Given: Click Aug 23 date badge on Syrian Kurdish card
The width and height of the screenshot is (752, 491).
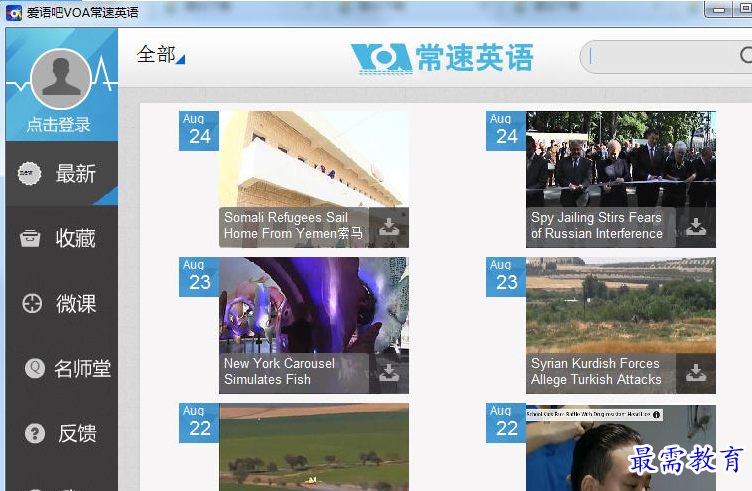Looking at the screenshot, I should tap(506, 277).
